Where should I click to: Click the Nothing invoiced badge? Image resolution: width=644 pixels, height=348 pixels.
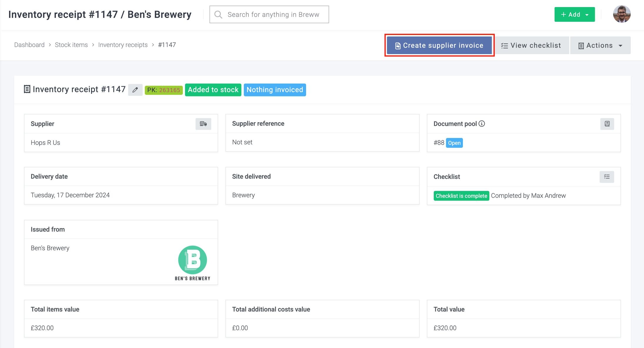click(275, 90)
